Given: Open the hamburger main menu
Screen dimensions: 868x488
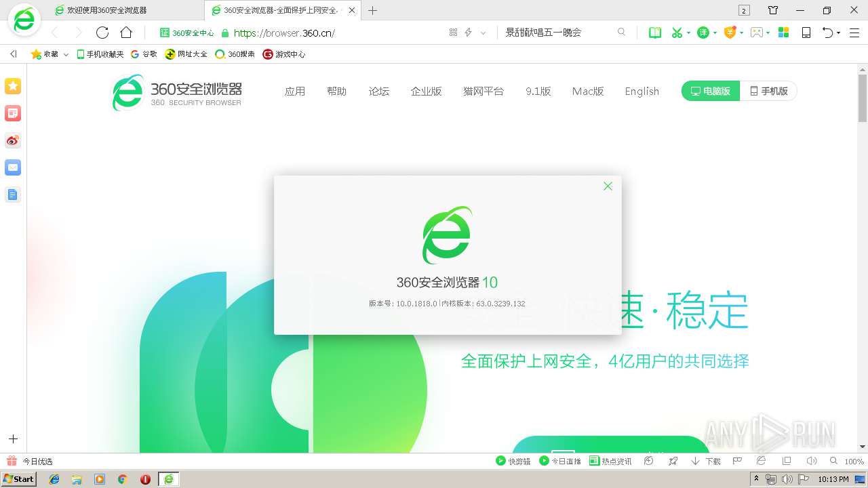Looking at the screenshot, I should tap(854, 33).
